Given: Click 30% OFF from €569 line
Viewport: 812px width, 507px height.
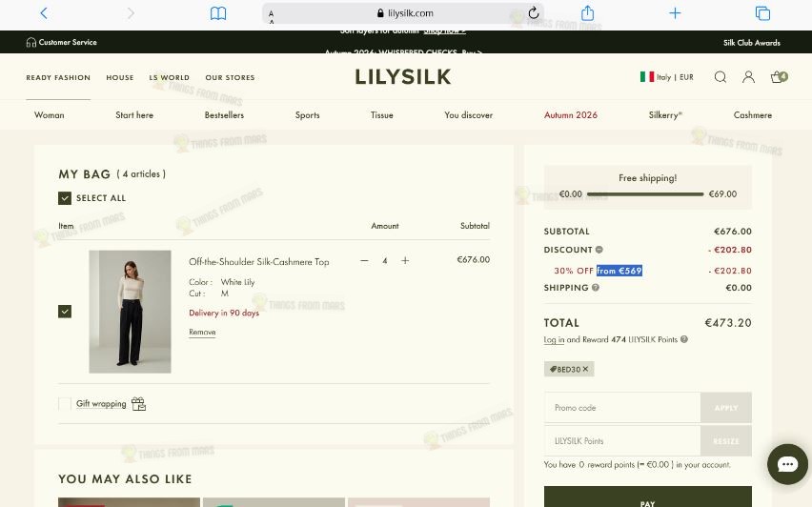Looking at the screenshot, I should tap(598, 271).
